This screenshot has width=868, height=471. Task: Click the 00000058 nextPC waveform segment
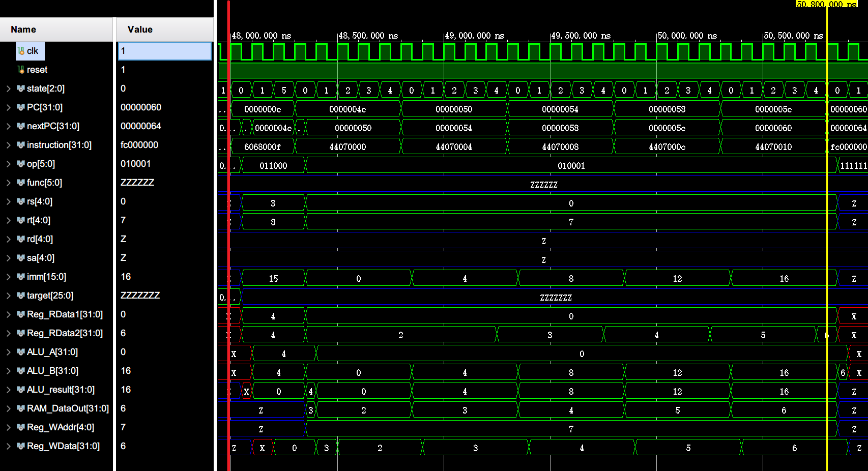560,128
